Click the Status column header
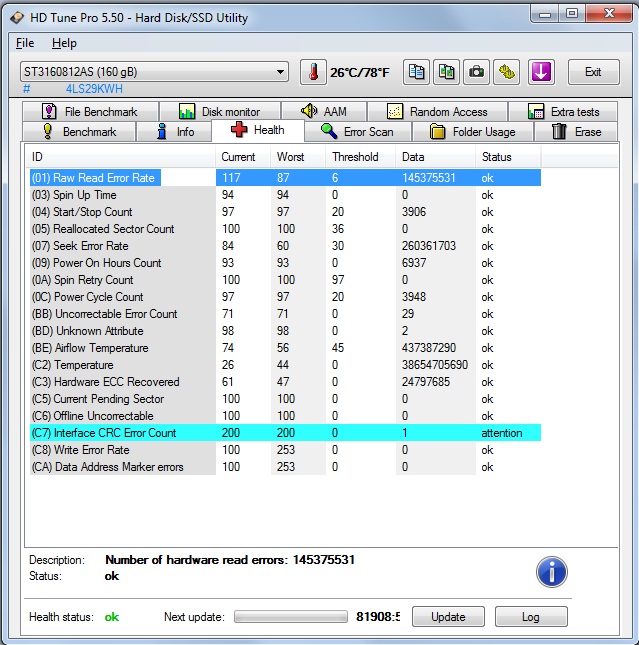Viewport: 639px width, 645px height. tap(508, 157)
